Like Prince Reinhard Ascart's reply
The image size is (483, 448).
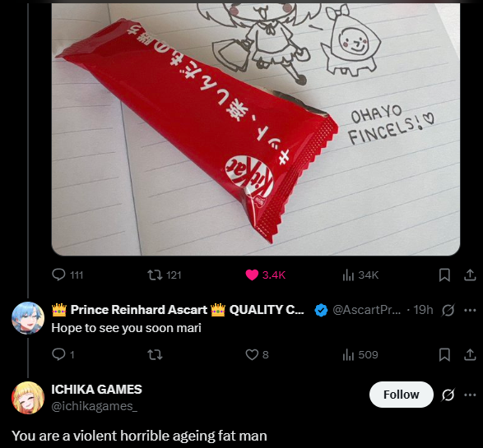[257, 354]
